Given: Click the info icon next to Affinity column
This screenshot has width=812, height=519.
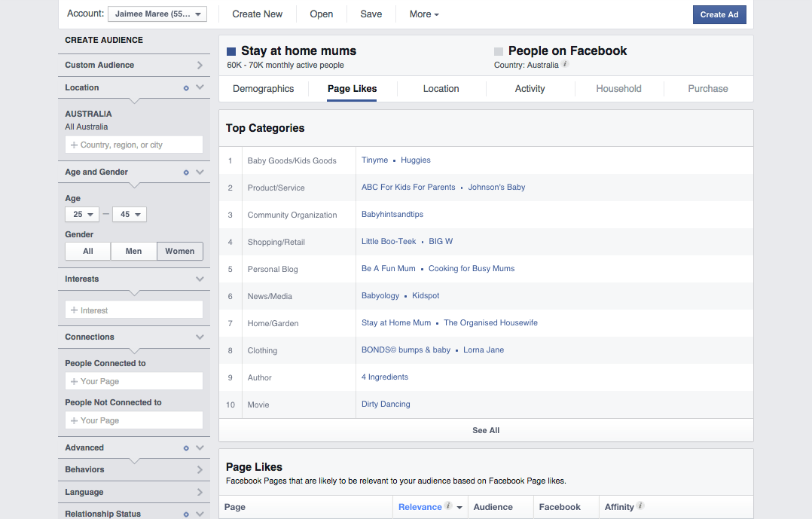Looking at the screenshot, I should tap(640, 505).
